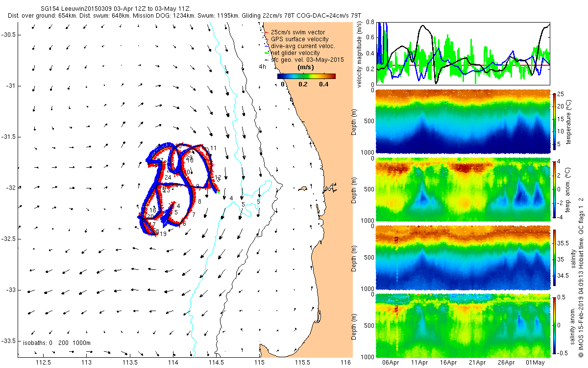Click the salinity depth section panel
The height and width of the screenshot is (368, 588).
point(463,258)
